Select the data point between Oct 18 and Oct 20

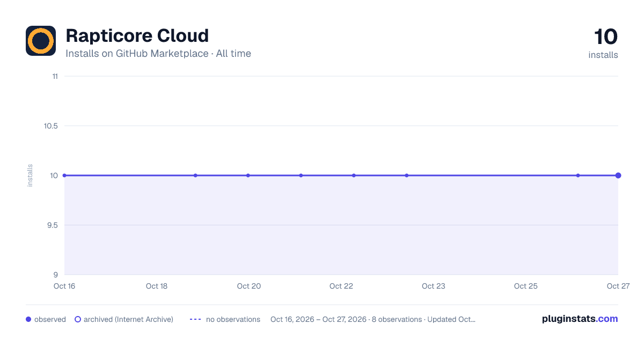point(195,175)
